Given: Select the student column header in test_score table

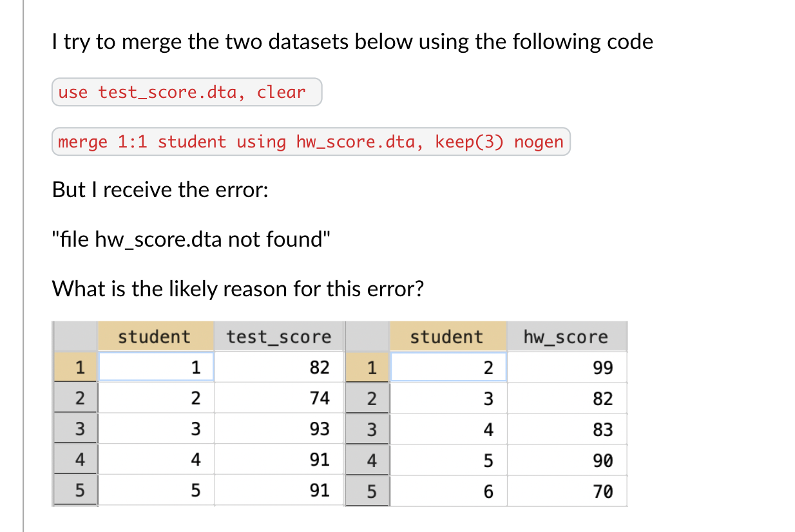Looking at the screenshot, I should tap(155, 337).
